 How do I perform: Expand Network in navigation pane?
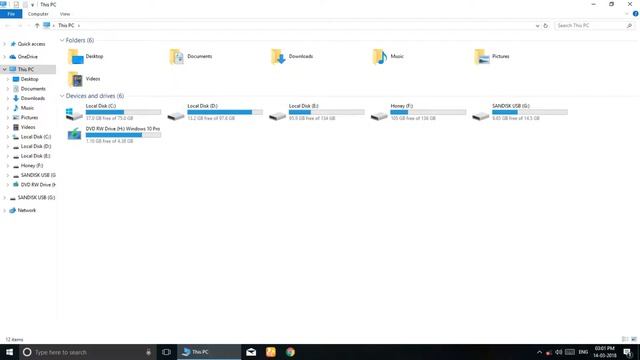click(x=4, y=210)
